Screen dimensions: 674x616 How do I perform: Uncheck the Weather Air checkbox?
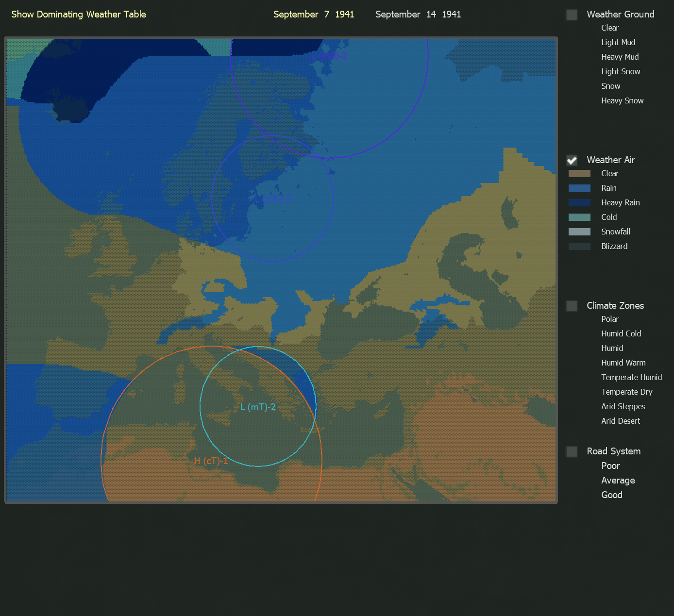(572, 160)
